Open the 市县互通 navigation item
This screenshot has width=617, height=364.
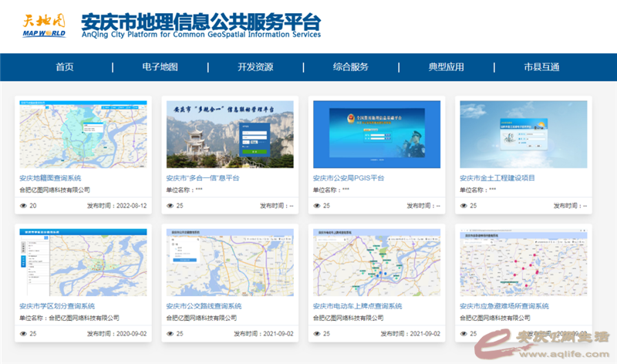(541, 67)
